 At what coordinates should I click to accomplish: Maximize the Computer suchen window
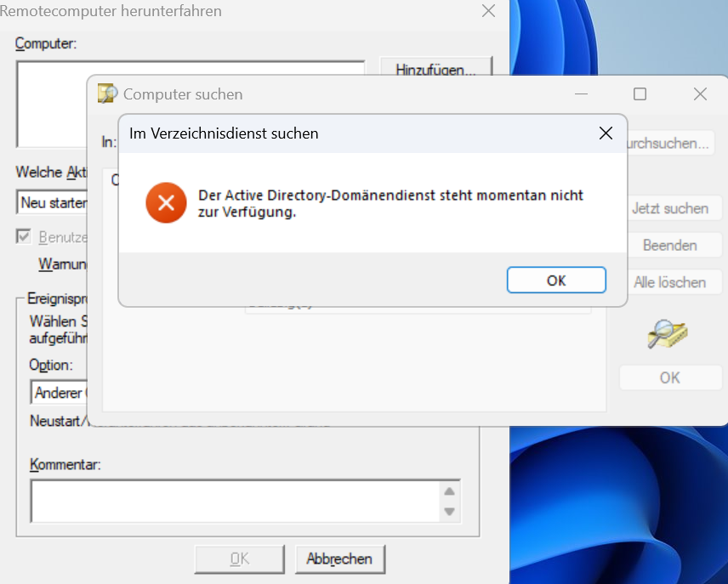pyautogui.click(x=640, y=94)
